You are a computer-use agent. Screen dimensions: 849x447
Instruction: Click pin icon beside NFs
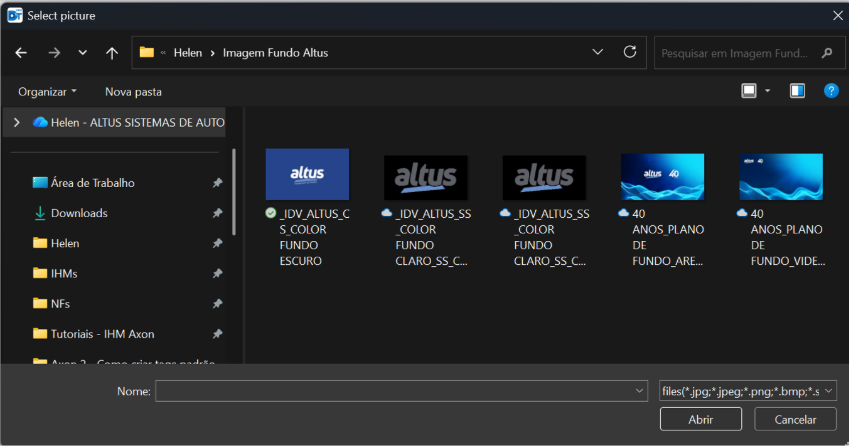[217, 304]
